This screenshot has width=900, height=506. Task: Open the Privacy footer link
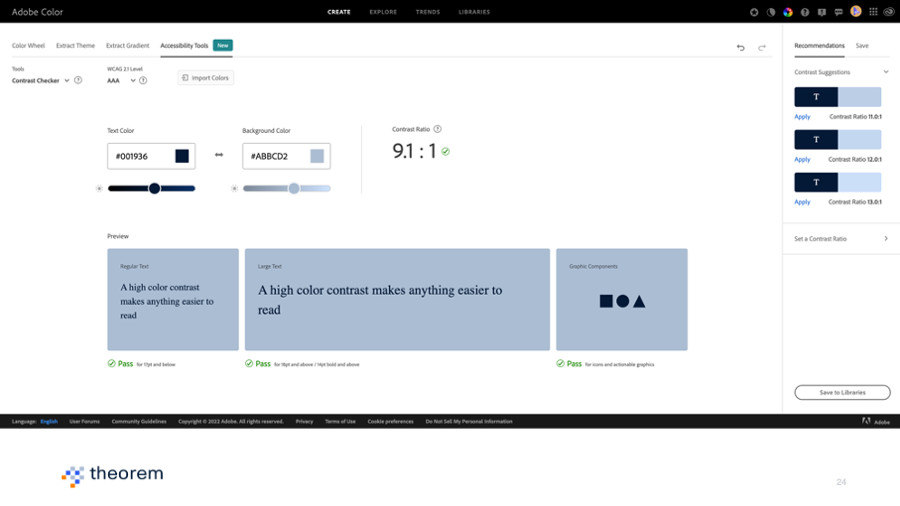(304, 422)
